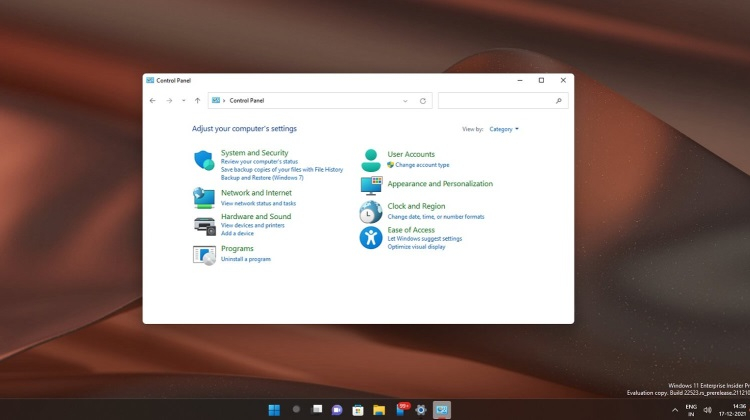Select View devices and printers link
Image resolution: width=750 pixels, height=420 pixels.
coord(253,226)
